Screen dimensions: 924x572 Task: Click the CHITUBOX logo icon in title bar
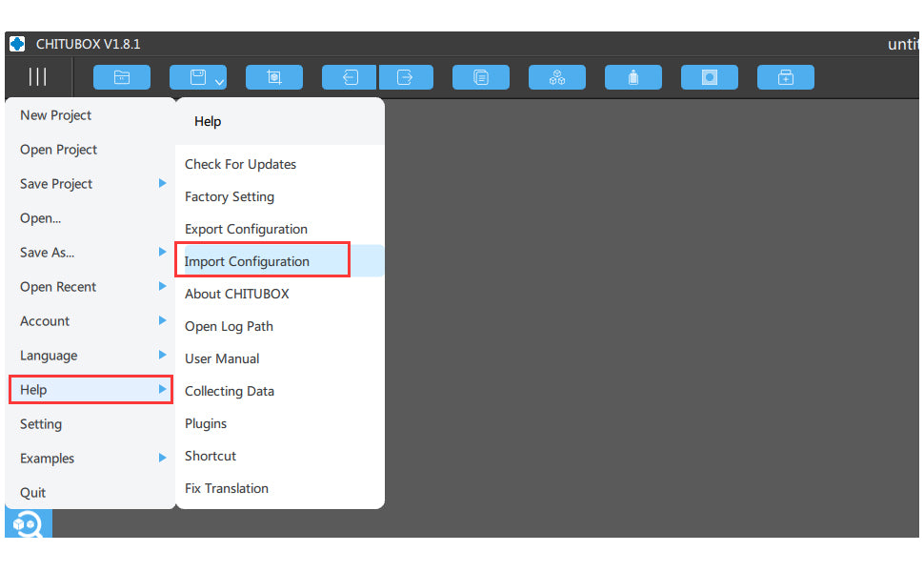17,44
